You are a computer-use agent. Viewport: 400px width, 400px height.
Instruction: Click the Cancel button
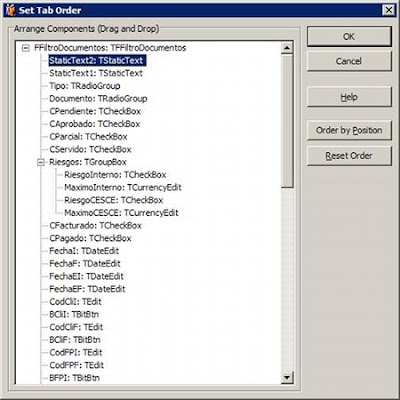coord(349,61)
